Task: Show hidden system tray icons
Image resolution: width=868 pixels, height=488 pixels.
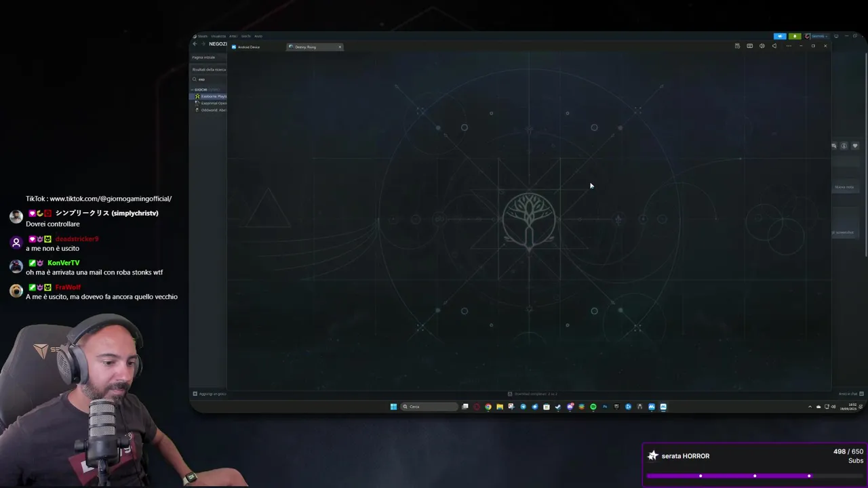Action: 810,407
